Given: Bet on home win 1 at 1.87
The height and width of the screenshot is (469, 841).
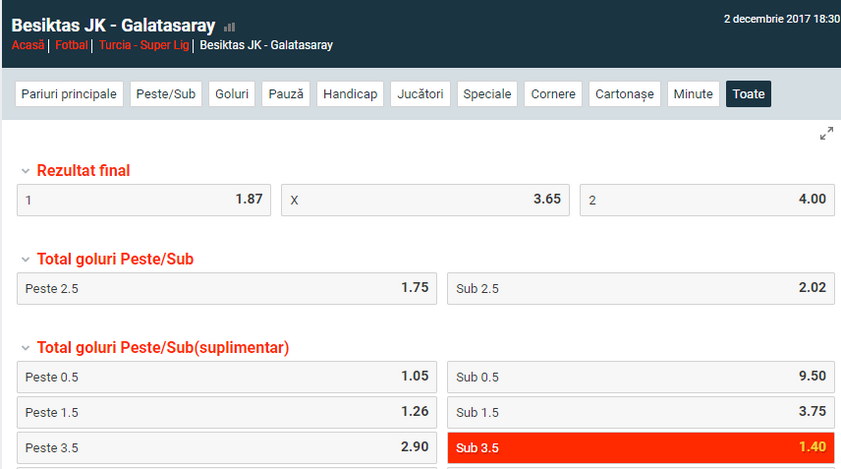Looking at the screenshot, I should click(x=144, y=200).
